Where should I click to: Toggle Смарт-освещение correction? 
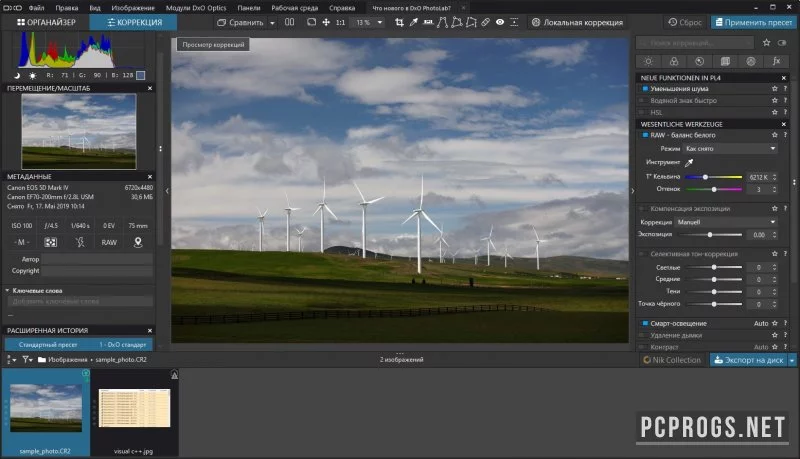[644, 323]
